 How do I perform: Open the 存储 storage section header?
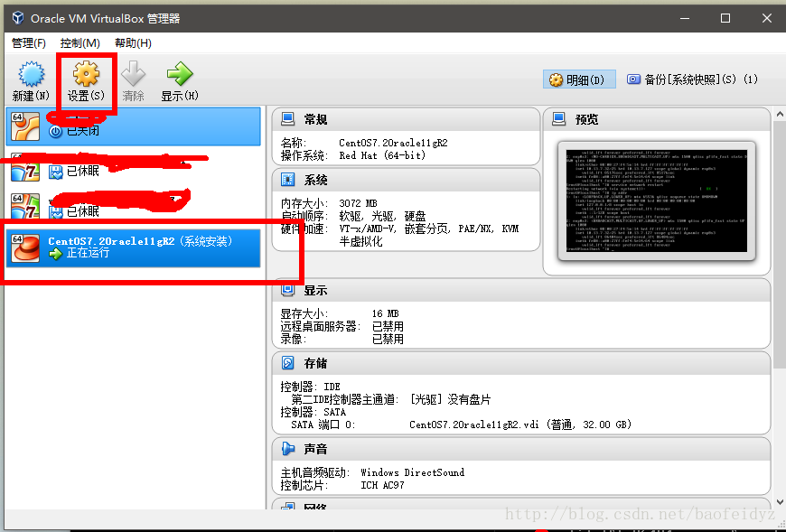520,363
